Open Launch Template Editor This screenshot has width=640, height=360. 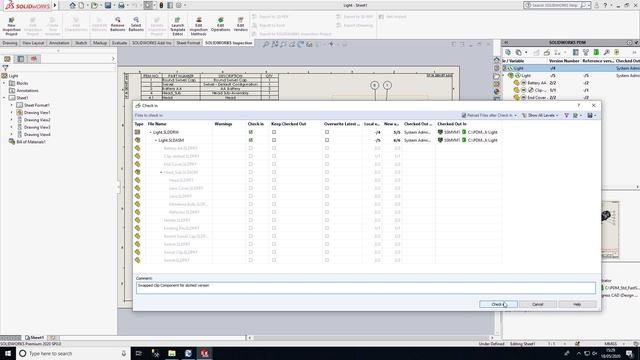tap(178, 26)
